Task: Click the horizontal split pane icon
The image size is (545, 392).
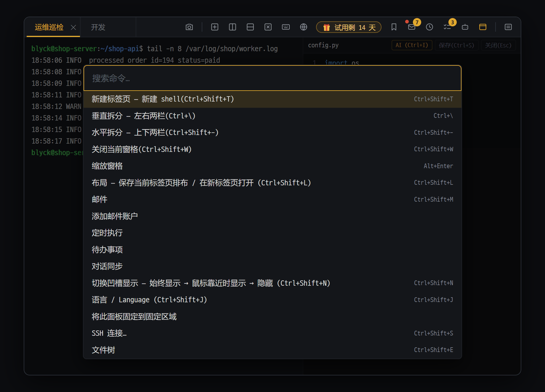Action: pos(250,27)
